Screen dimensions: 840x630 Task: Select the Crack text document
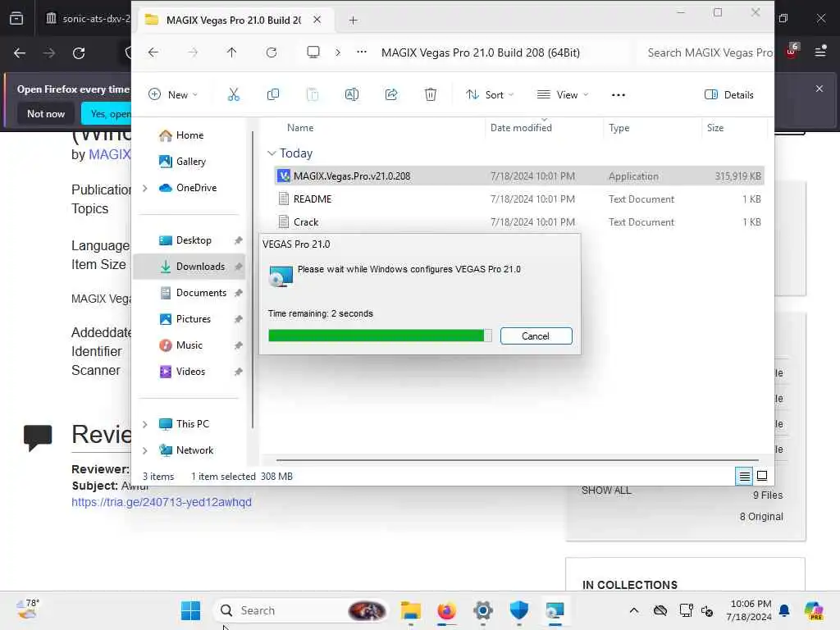pos(518,222)
